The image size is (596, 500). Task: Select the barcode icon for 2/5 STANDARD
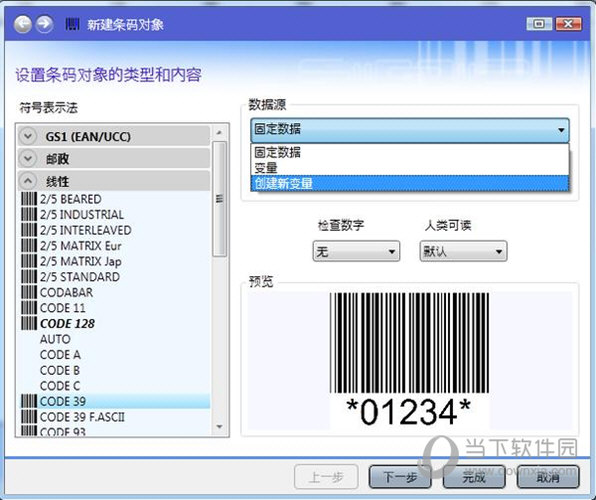point(29,277)
